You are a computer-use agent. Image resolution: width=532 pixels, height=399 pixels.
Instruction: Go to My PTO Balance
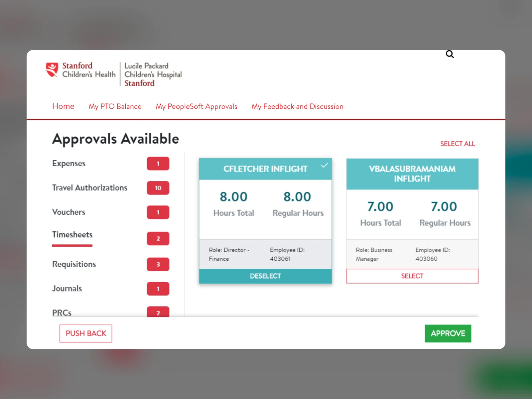pyautogui.click(x=115, y=106)
